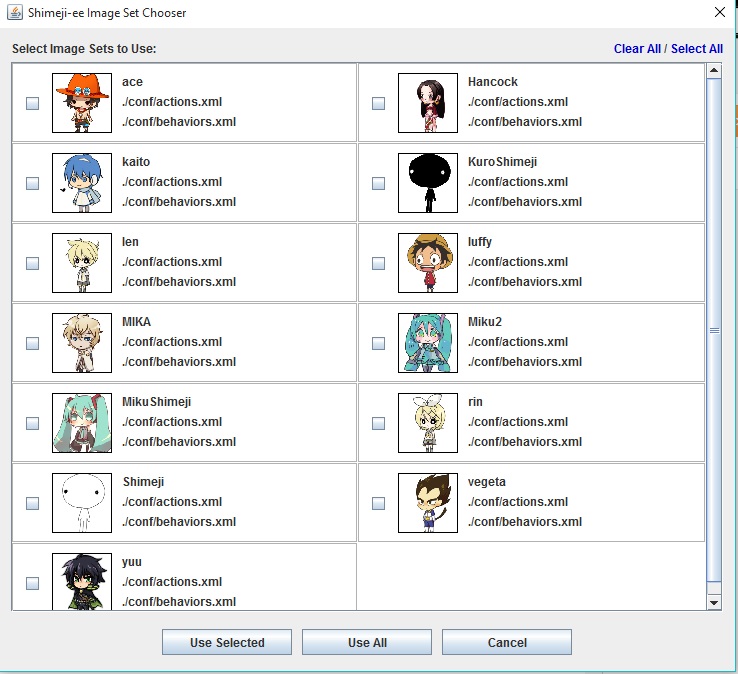Screen dimensions: 738x674
Task: Click ./conf/actions.xml under Shimeji
Action: pyautogui.click(x=172, y=502)
